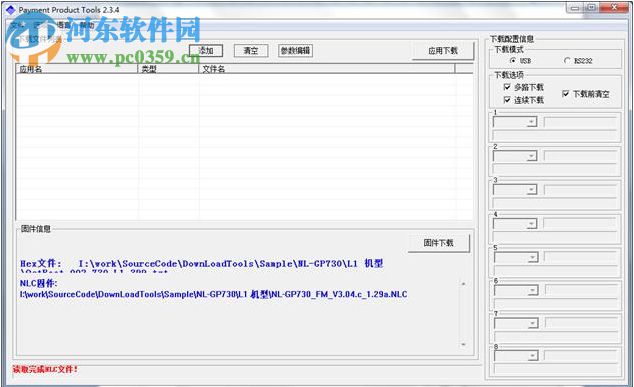The height and width of the screenshot is (387, 634).
Task: Expand the port dropdown in slot 7
Action: click(x=533, y=323)
